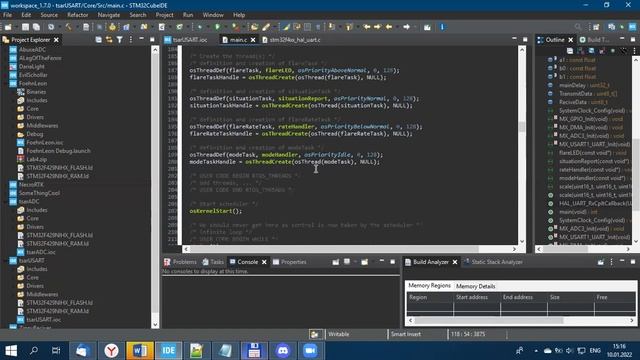
Task: Open the back history dropdown arrow
Action: 396,27
